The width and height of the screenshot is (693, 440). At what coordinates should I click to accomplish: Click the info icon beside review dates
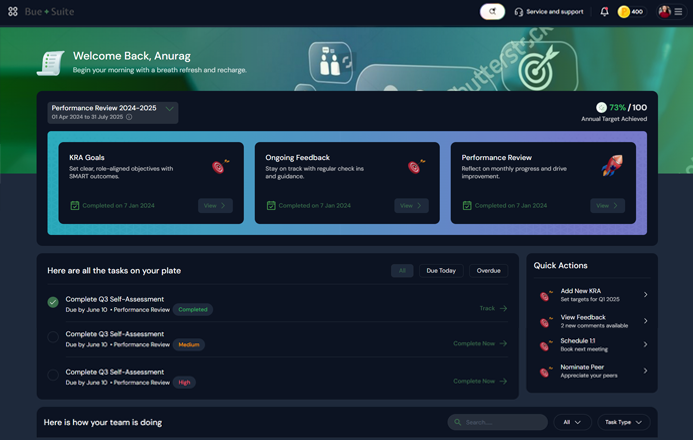(129, 117)
